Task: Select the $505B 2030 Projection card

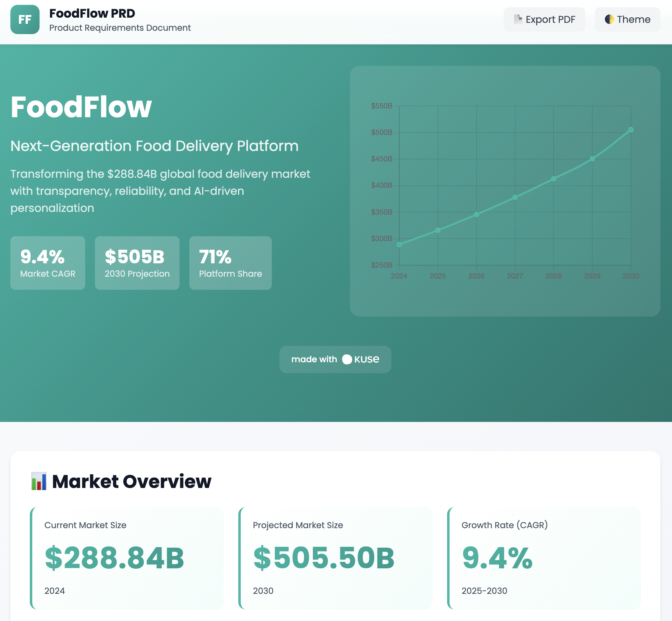Action: click(137, 263)
